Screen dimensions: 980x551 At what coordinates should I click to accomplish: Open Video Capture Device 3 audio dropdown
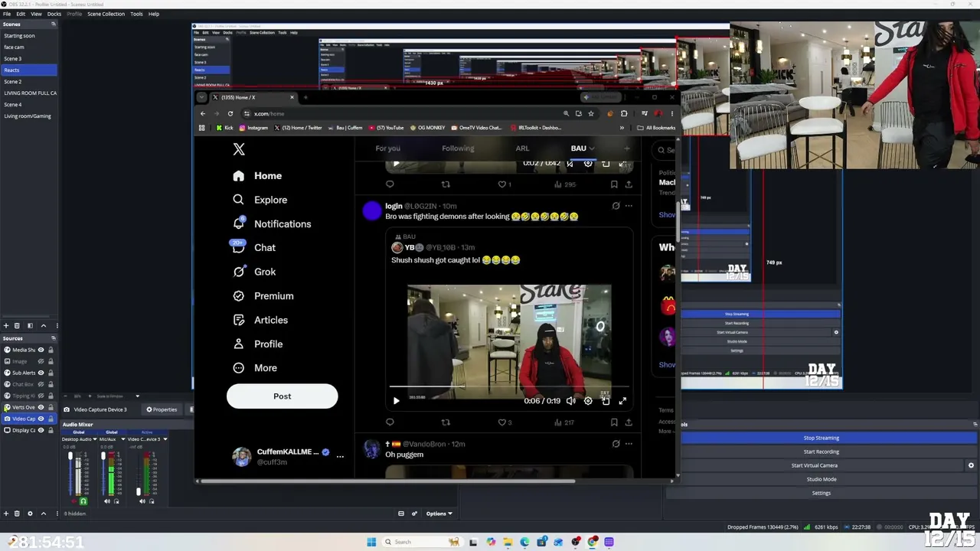point(165,439)
